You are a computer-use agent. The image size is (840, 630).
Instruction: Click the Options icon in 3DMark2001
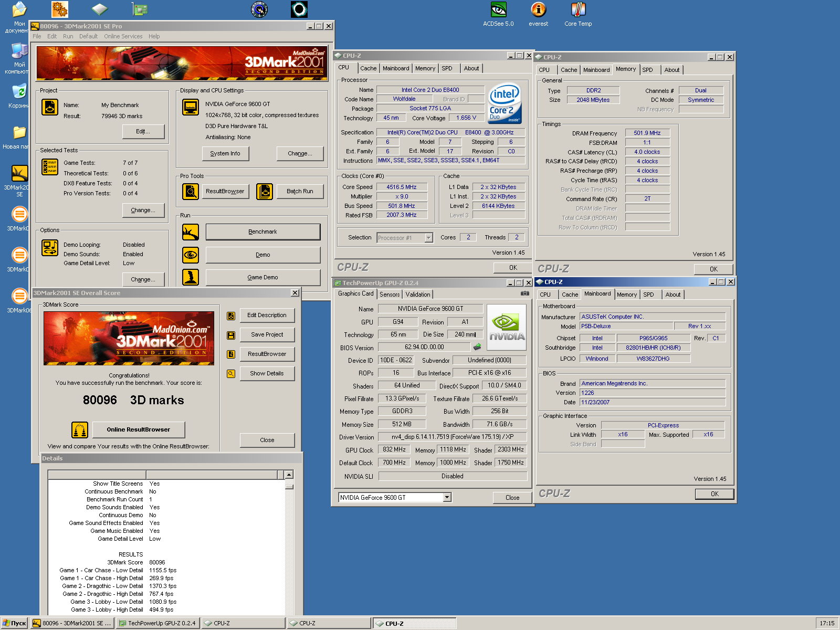50,248
